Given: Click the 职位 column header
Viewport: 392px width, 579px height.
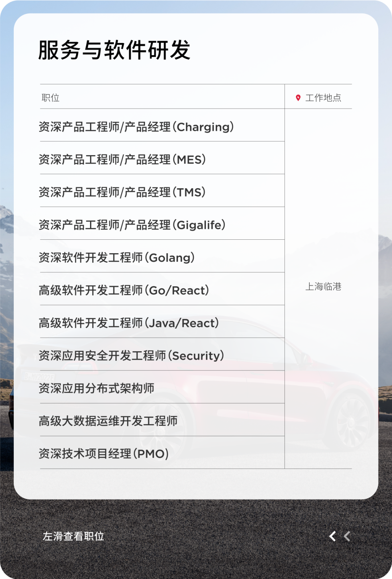Looking at the screenshot, I should [x=50, y=98].
